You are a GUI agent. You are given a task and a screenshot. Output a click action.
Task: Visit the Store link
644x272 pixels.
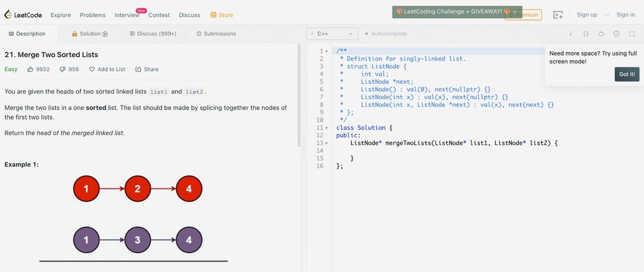222,15
